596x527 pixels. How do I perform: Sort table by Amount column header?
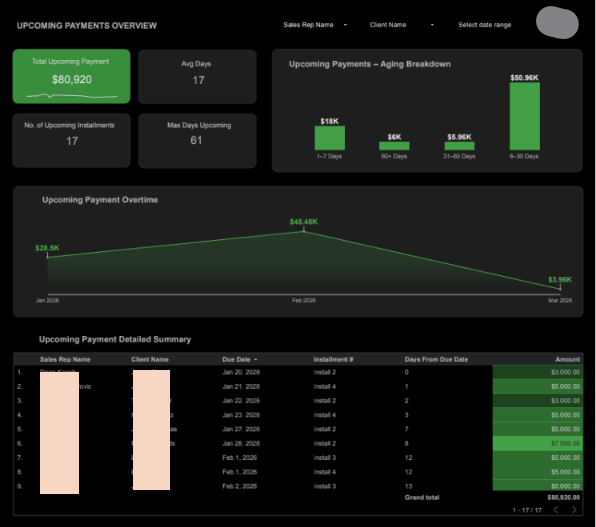tap(567, 359)
